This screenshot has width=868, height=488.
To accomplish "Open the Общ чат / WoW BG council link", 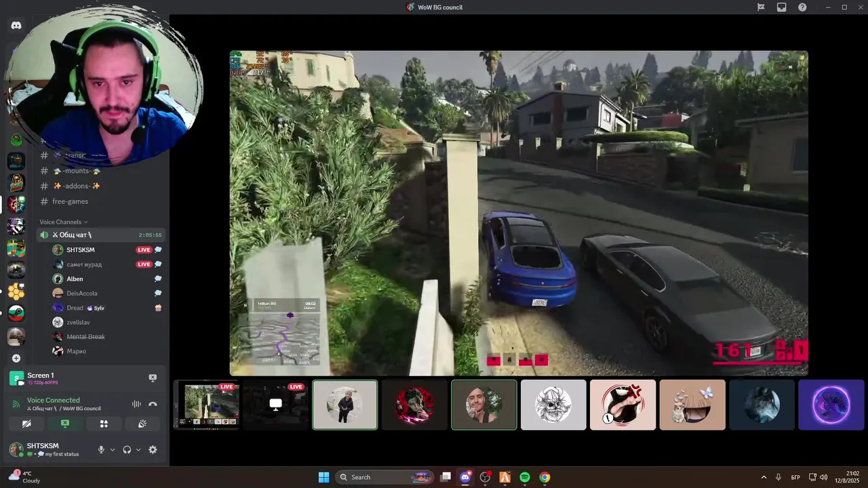I will (64, 409).
